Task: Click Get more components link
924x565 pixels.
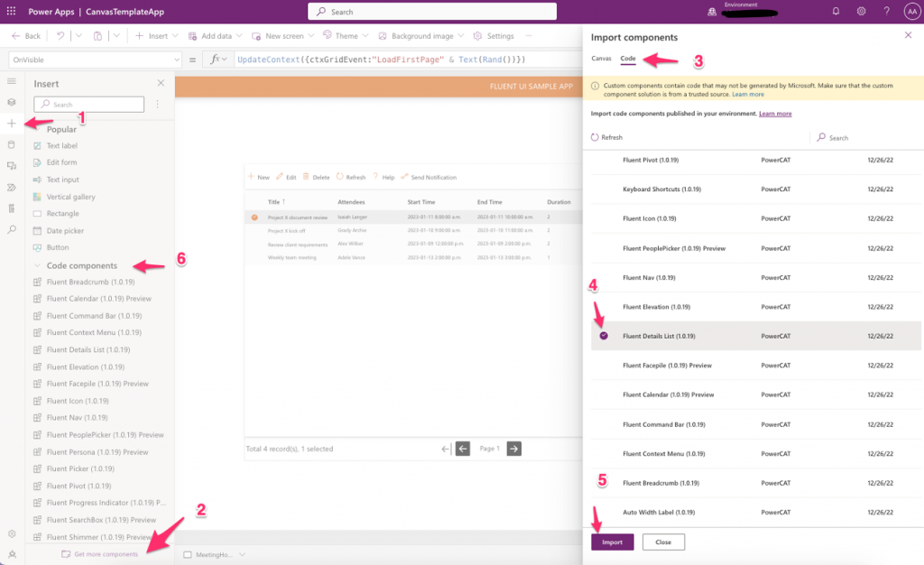Action: click(106, 553)
